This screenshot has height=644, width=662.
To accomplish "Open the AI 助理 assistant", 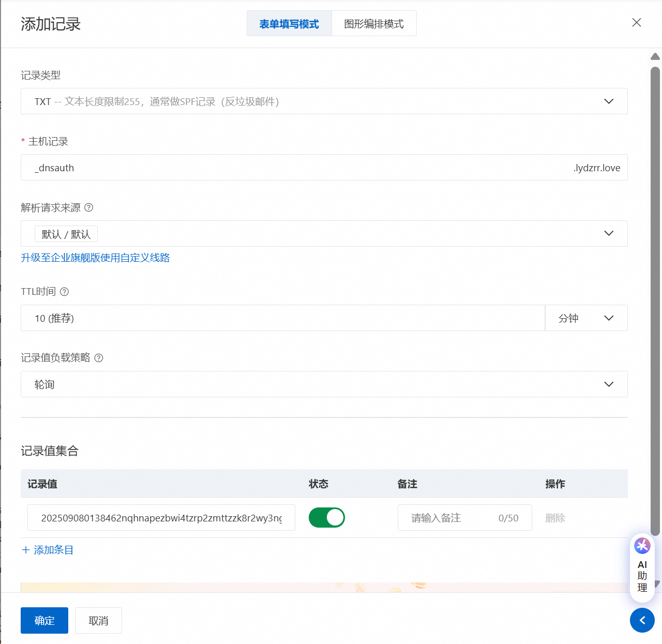I will pyautogui.click(x=642, y=567).
